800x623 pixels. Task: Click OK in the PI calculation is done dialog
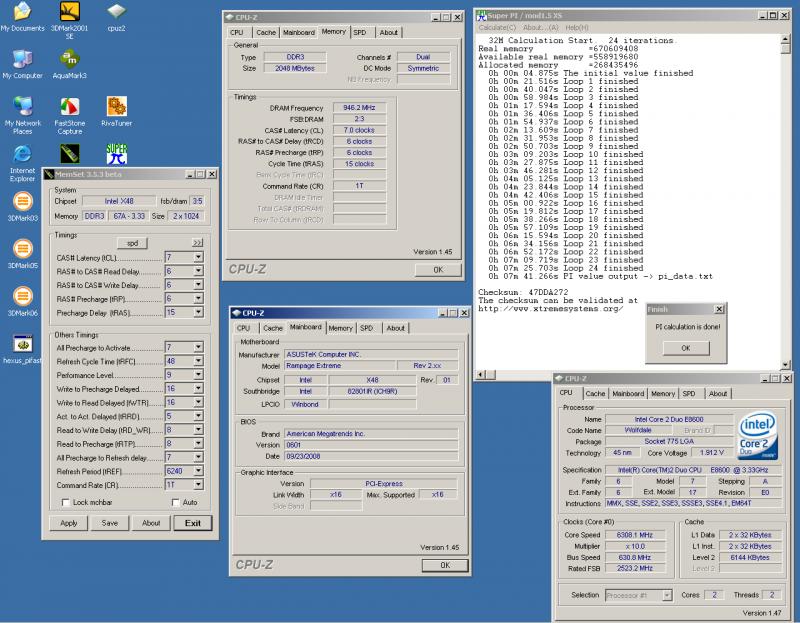click(686, 348)
